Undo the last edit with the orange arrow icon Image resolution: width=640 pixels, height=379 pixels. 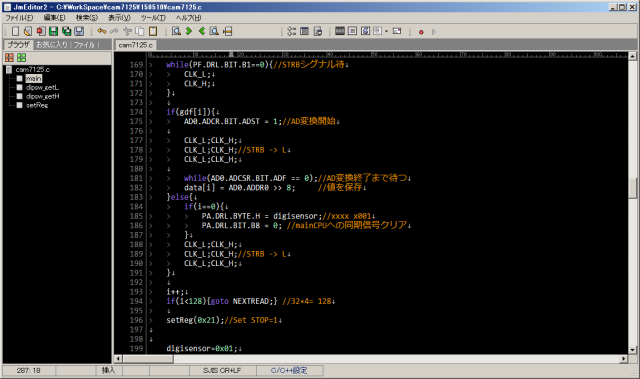click(x=102, y=31)
